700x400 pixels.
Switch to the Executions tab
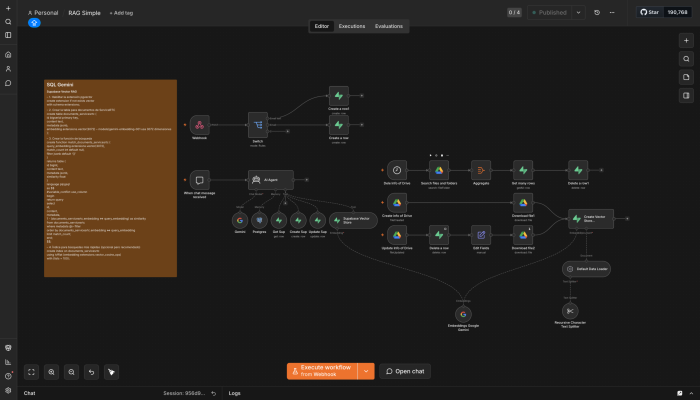click(x=352, y=26)
